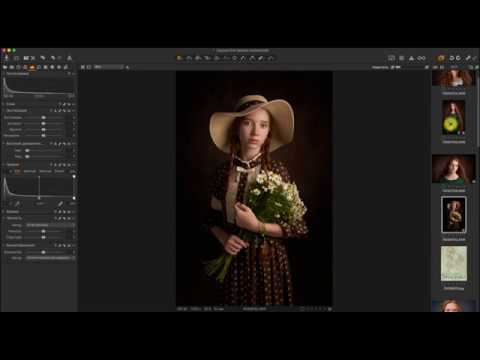This screenshot has height=360, width=480.
Task: Select the RGB channel tab in Levels
Action: pyautogui.click(x=17, y=171)
